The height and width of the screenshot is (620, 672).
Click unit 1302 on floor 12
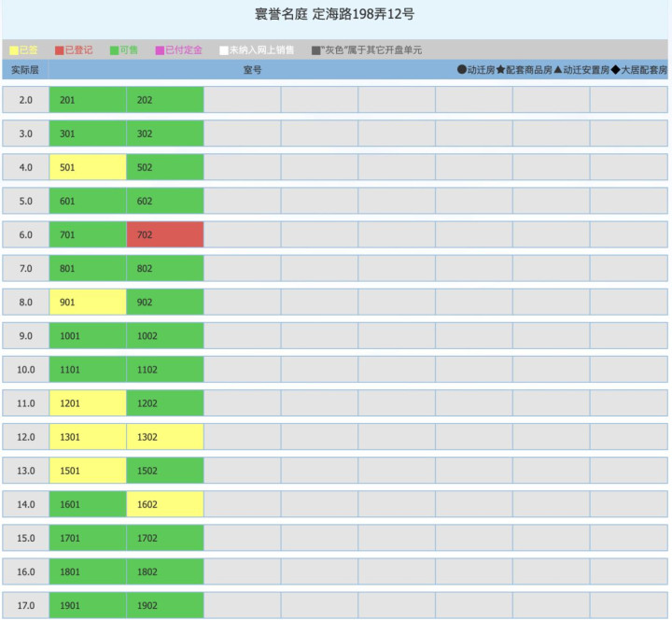coord(165,437)
